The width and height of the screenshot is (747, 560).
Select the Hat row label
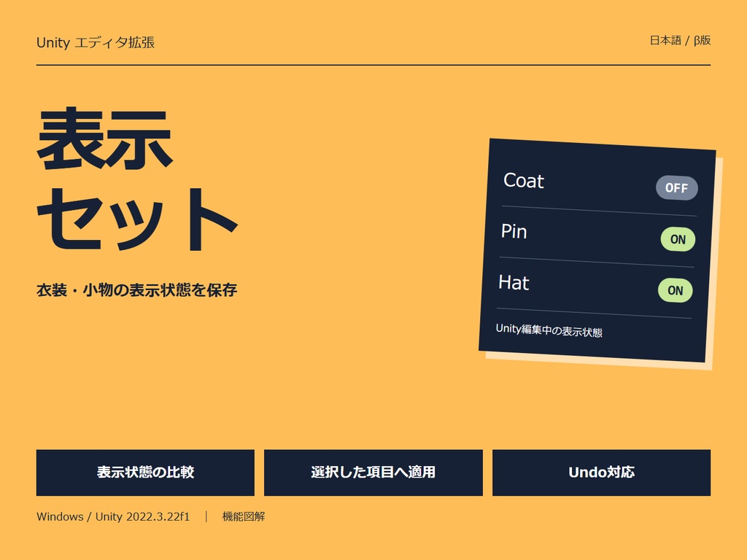(x=514, y=282)
